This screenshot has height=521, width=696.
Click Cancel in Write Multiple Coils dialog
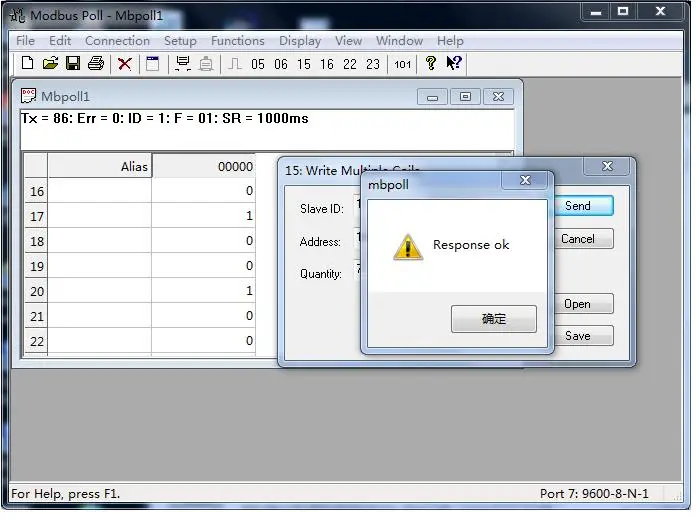pos(584,239)
